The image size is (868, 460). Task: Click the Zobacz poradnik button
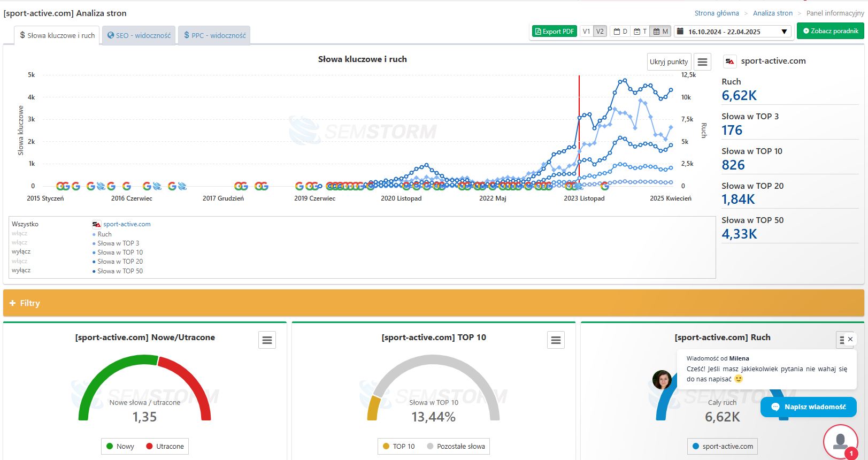831,31
